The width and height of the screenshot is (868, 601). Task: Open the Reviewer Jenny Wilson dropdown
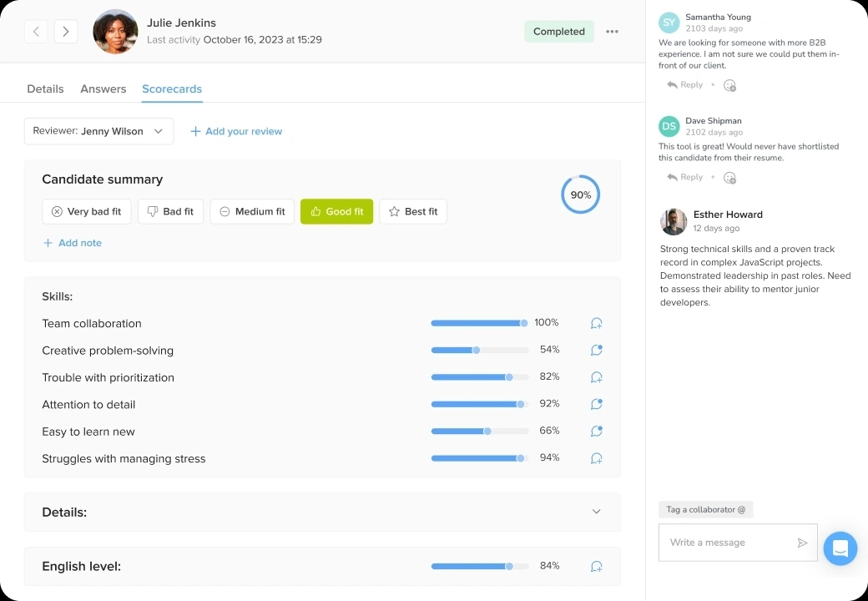pyautogui.click(x=98, y=131)
